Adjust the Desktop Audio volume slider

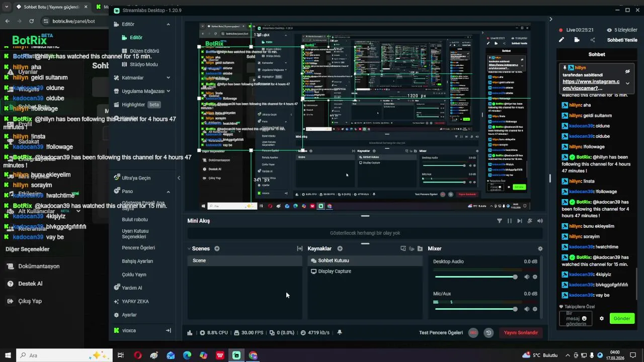476,277
